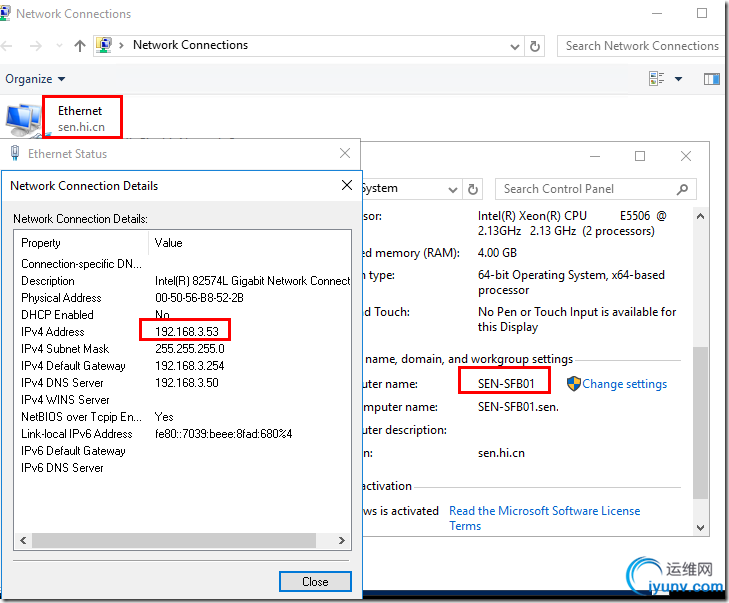Viewport: 729px width, 603px height.
Task: Select the IPv4 DNS Server value 192.168.3.50
Action: pyautogui.click(x=186, y=383)
